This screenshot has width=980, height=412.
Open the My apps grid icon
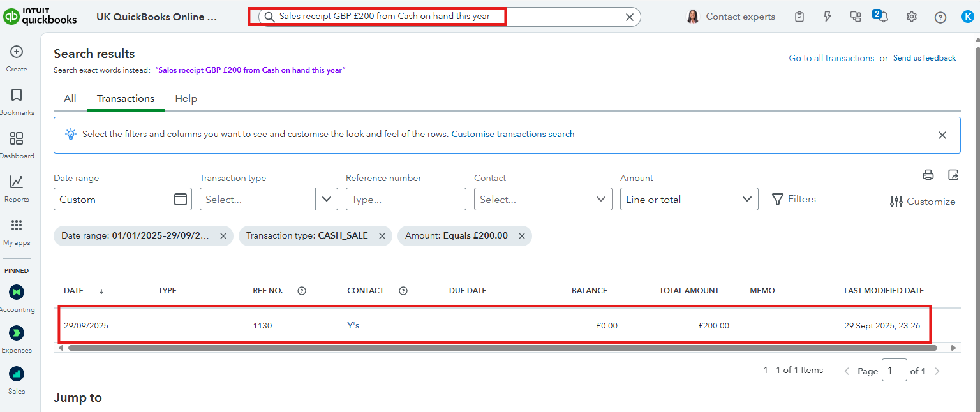[x=17, y=226]
